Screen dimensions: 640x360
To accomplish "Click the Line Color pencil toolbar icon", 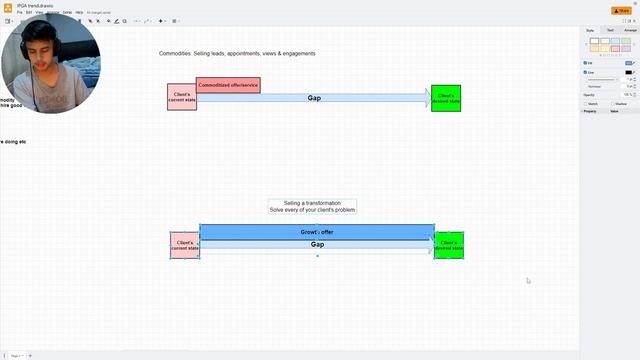I will tap(117, 21).
